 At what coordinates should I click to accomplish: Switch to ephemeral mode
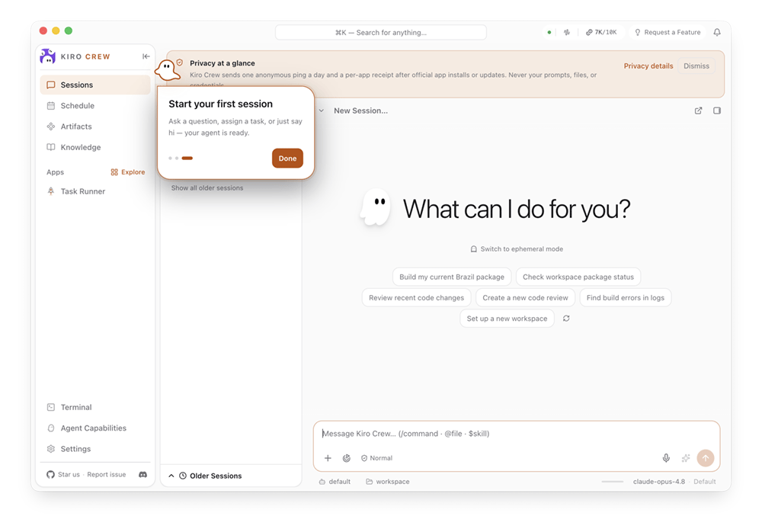(x=517, y=249)
